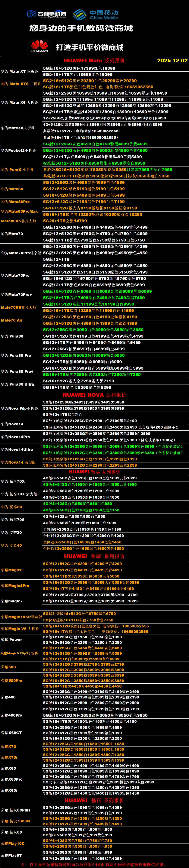Click the 华为 Pura80 Ultra model label
The height and width of the screenshot is (868, 189).
tap(17, 384)
